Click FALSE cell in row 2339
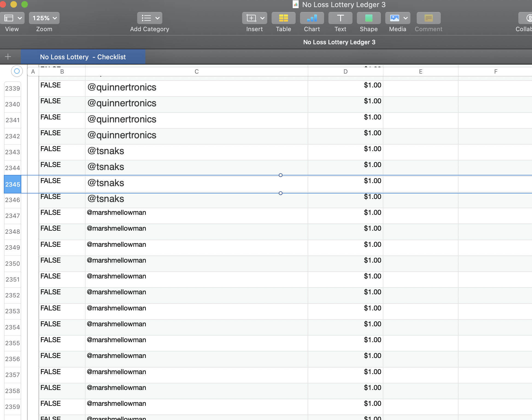Viewport: 532px width, 420px height. coord(62,88)
